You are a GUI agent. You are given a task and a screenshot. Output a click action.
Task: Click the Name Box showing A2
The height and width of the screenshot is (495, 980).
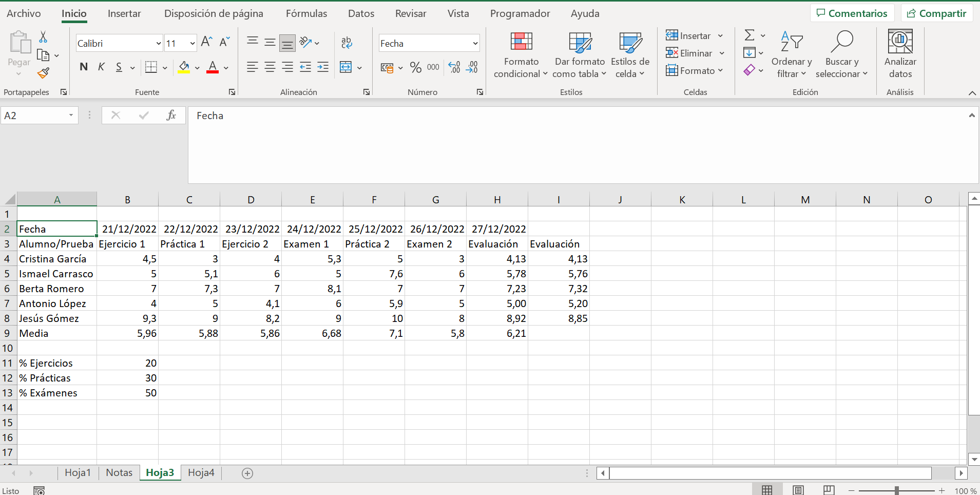click(x=34, y=116)
